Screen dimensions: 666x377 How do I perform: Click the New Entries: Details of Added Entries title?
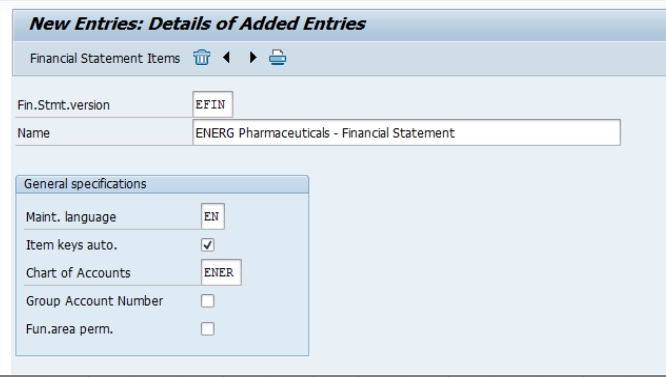[197, 24]
